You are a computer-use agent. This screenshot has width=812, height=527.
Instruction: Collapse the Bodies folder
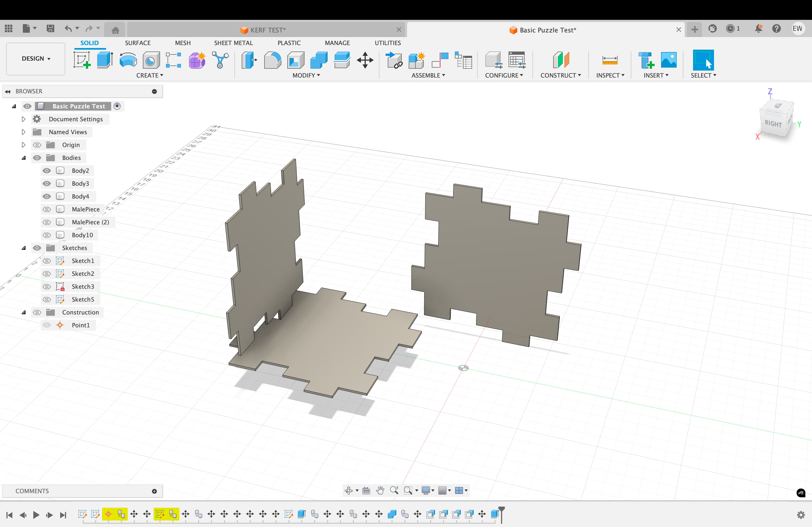24,158
